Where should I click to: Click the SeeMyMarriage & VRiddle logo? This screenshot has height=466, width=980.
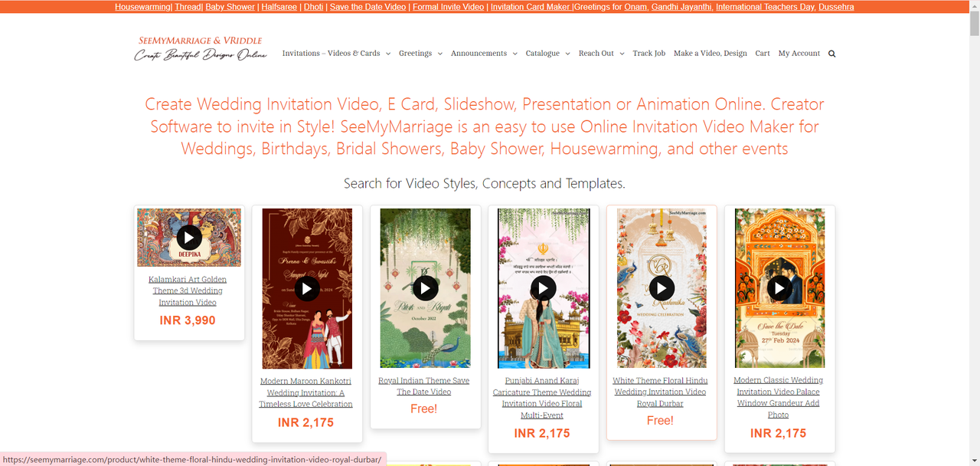[x=201, y=48]
